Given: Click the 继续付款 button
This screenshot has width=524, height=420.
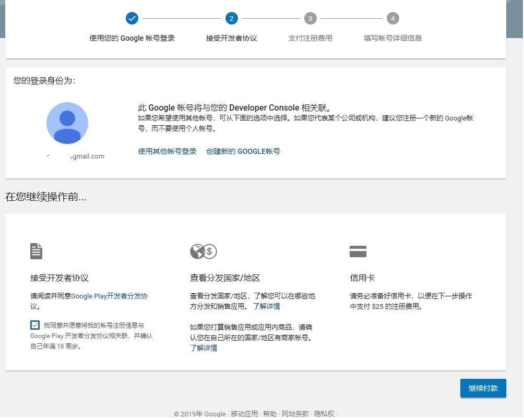Looking at the screenshot, I should [483, 388].
